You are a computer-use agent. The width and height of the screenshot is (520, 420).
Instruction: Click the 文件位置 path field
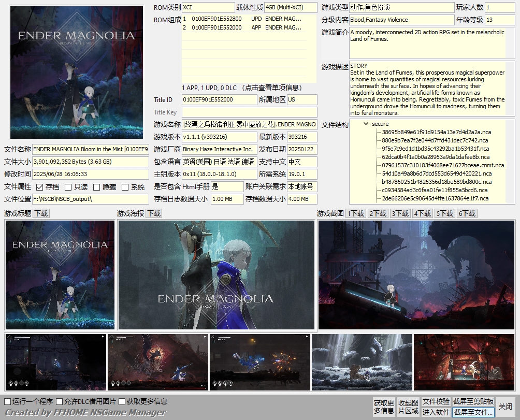[91, 199]
